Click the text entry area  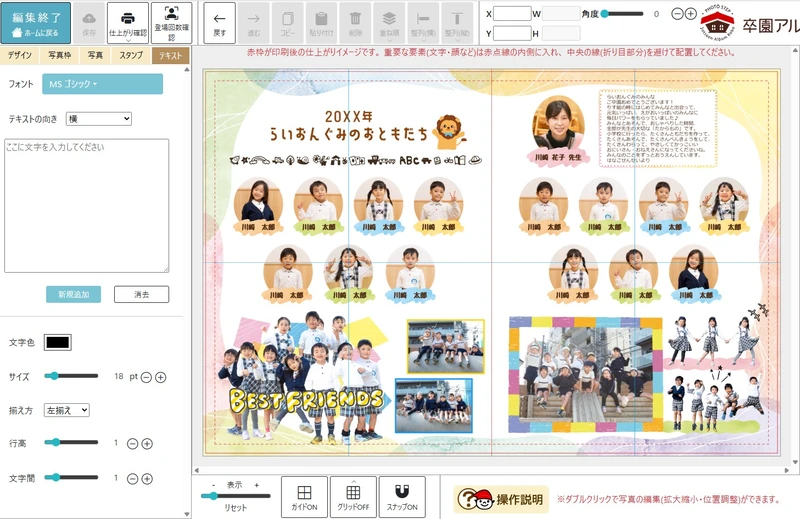point(87,206)
